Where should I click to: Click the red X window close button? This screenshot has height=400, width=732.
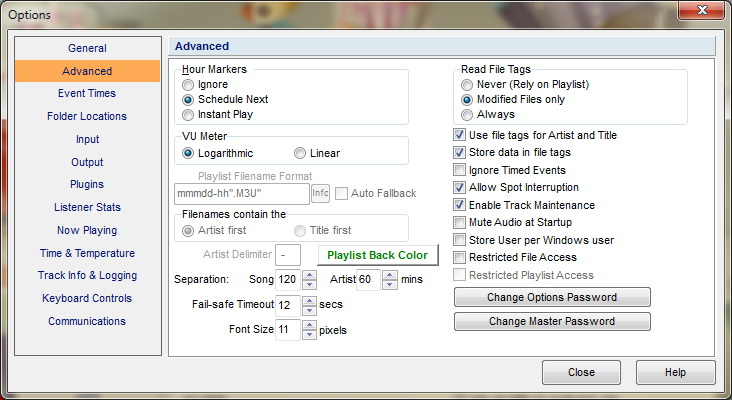(702, 10)
